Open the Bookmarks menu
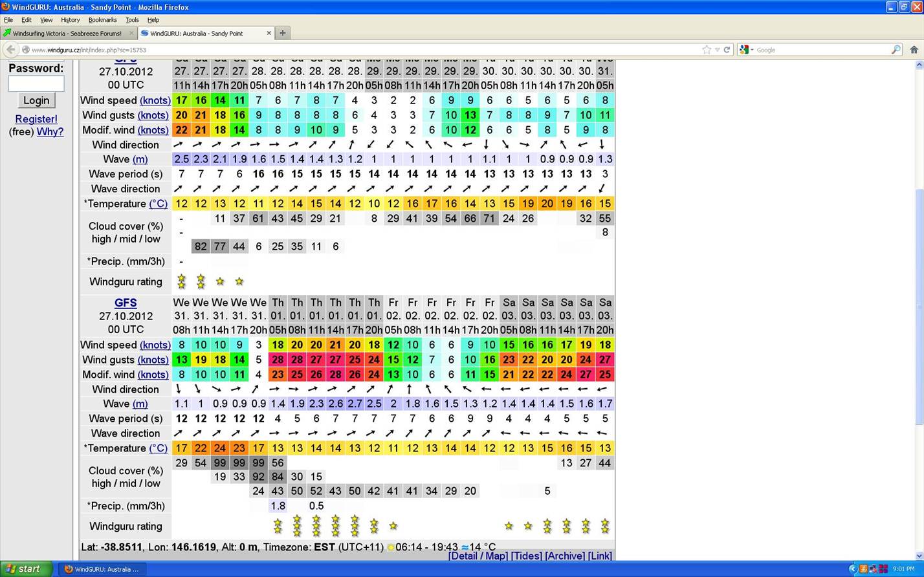Screen dimensions: 924x577 pos(102,20)
